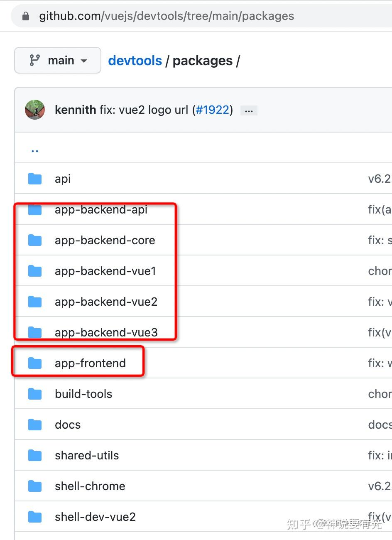Open the devtools repository link
This screenshot has height=540, width=392.
135,61
